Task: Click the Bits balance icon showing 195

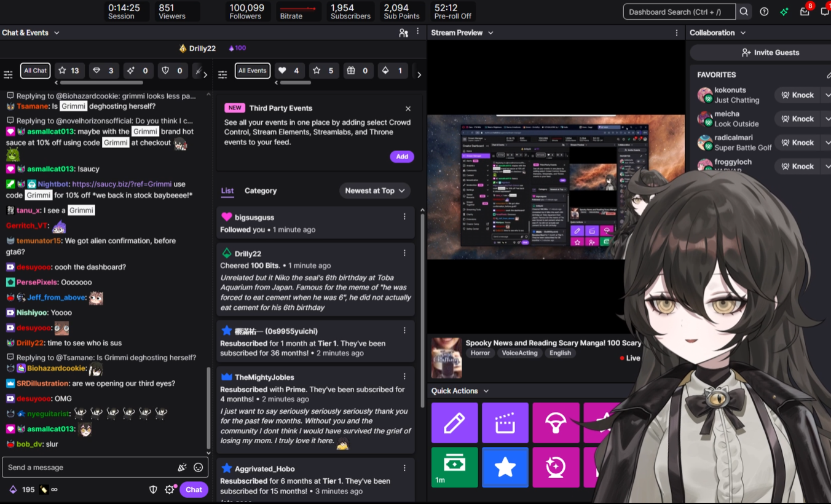Action: pyautogui.click(x=13, y=490)
